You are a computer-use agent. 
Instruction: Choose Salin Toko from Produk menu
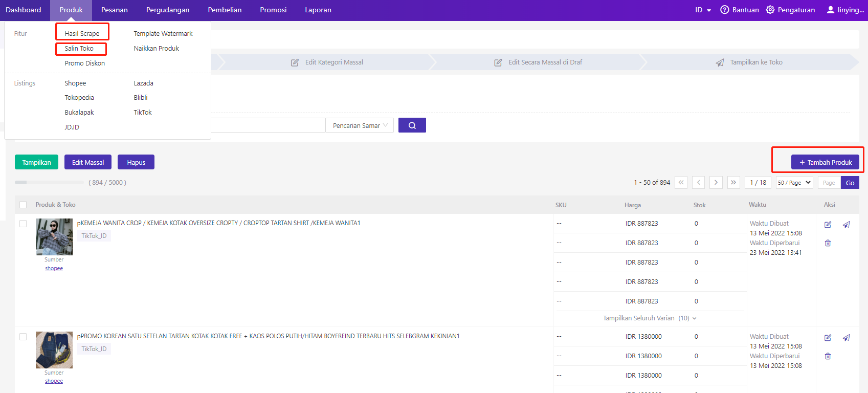point(79,49)
